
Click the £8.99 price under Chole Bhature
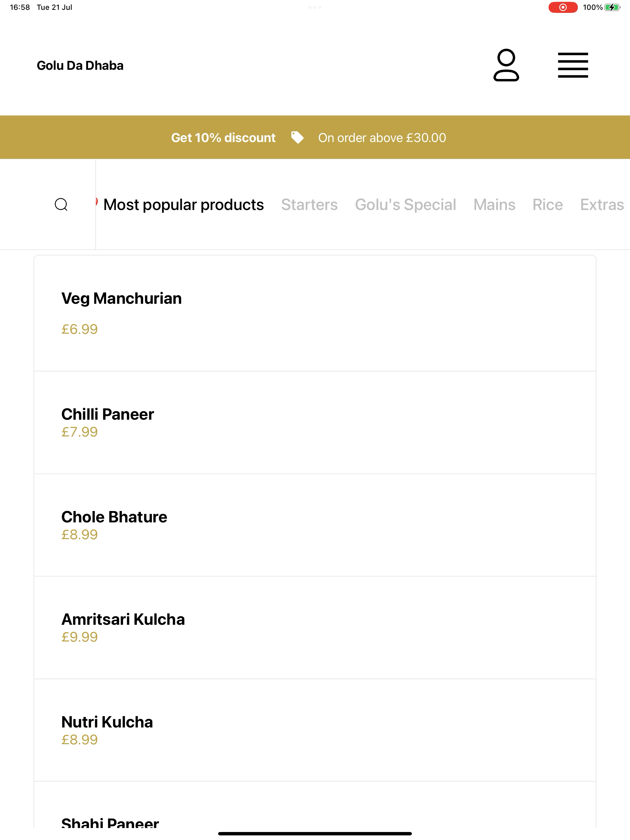tap(80, 534)
